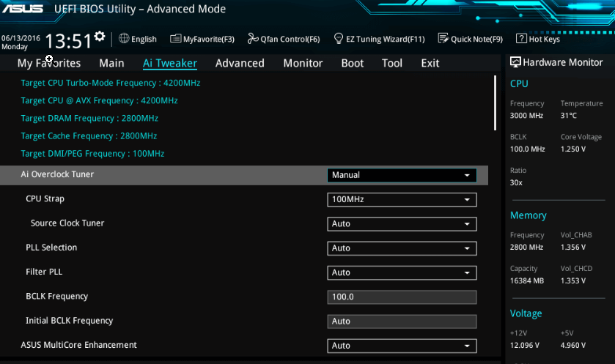Select the PLL Selection label
615x364 pixels.
pyautogui.click(x=51, y=248)
